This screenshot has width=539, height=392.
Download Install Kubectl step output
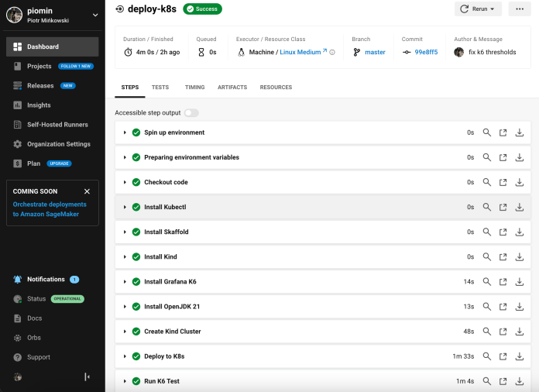tap(520, 207)
